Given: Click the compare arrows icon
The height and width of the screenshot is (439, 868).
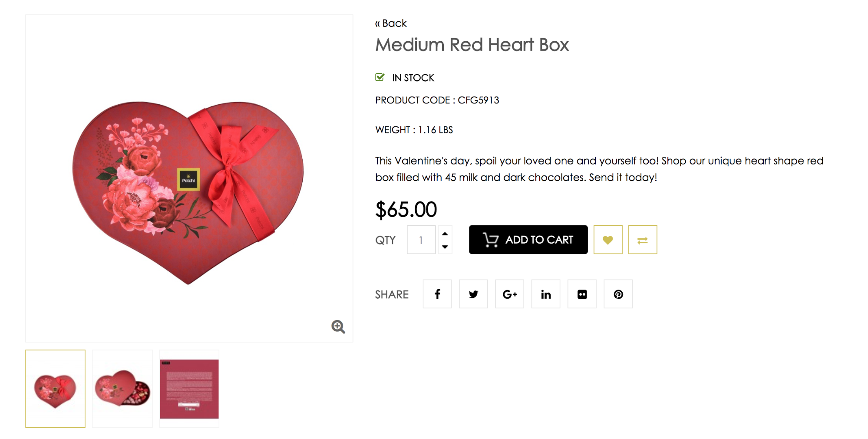Looking at the screenshot, I should (643, 240).
